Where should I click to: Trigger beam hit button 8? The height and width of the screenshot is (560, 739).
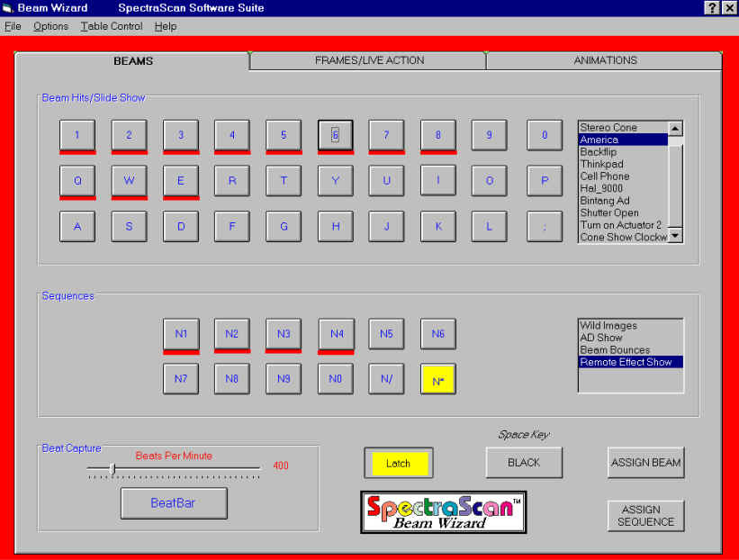[x=437, y=135]
